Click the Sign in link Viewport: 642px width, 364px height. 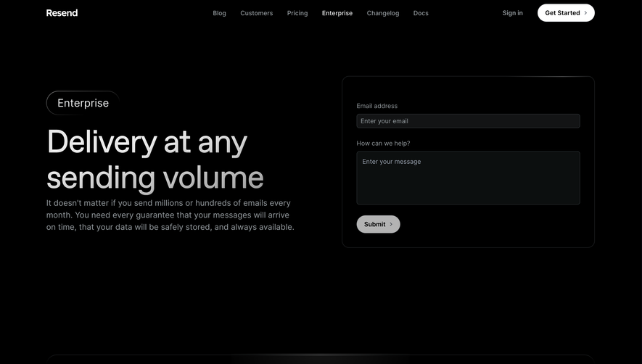click(x=513, y=13)
